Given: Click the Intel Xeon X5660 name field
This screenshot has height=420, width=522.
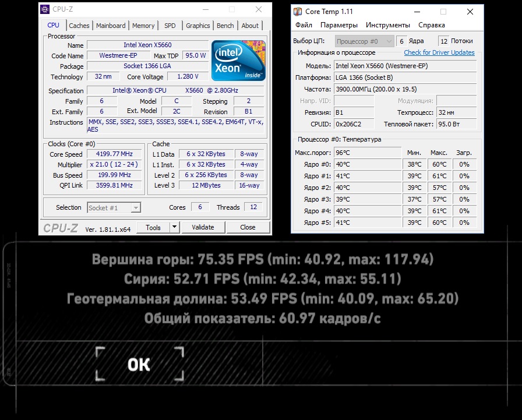Looking at the screenshot, I should 147,45.
